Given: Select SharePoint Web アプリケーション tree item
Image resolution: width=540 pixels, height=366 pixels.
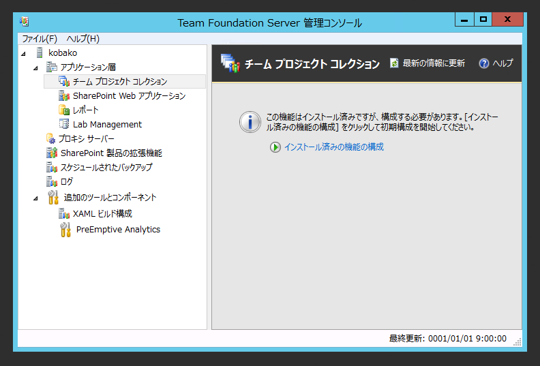Looking at the screenshot, I should coord(129,96).
